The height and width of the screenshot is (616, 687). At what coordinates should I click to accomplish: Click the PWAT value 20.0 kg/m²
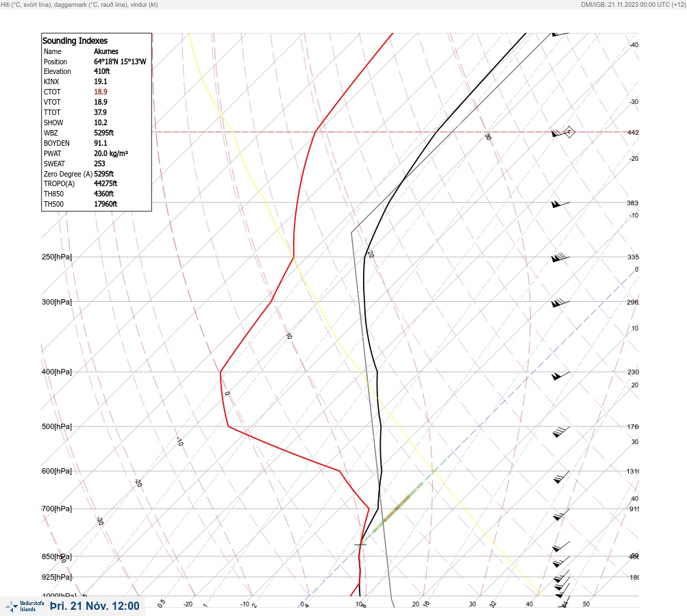point(111,153)
